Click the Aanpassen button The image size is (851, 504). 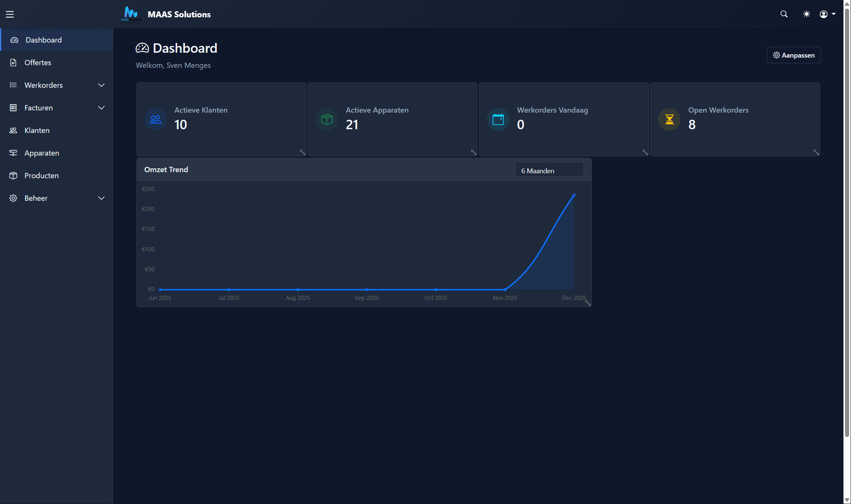pos(793,55)
